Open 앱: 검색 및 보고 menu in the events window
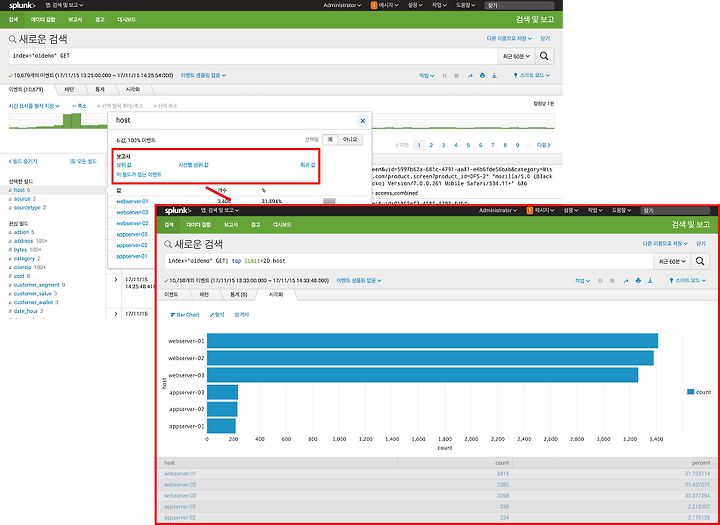 click(65, 5)
